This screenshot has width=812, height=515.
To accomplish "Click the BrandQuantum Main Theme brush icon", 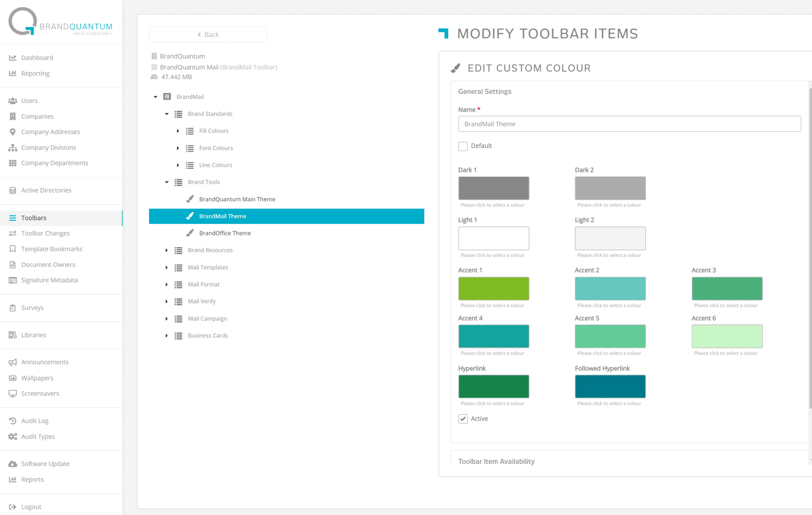I will [x=190, y=199].
